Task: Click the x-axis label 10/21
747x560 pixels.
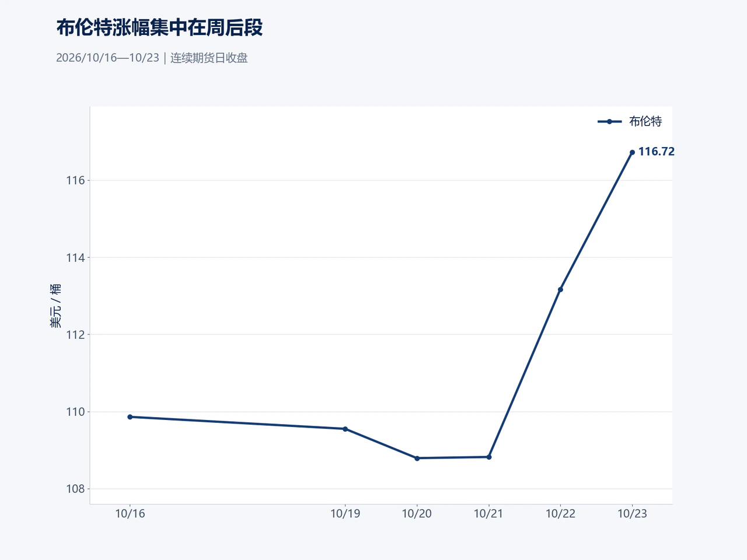Action: 489,513
